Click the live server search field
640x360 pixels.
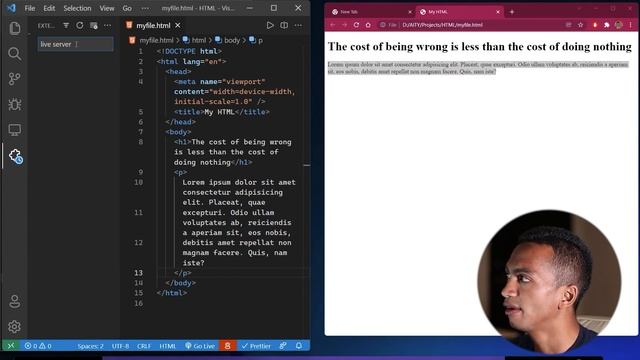coord(76,44)
